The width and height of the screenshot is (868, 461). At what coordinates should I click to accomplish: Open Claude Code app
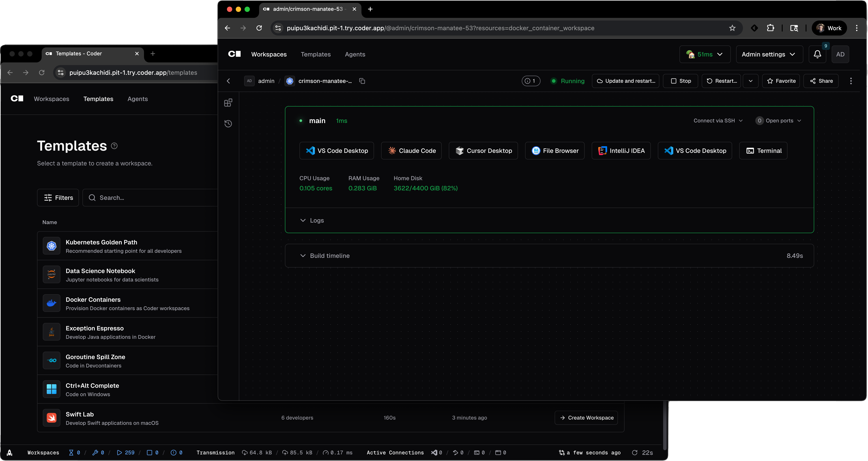[x=412, y=151]
